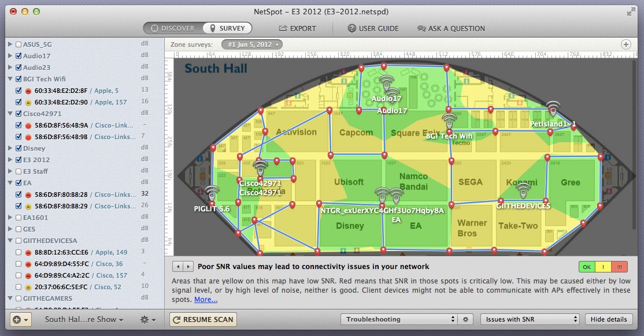
Task: Open the Issues with SNR dropdown
Action: point(530,319)
